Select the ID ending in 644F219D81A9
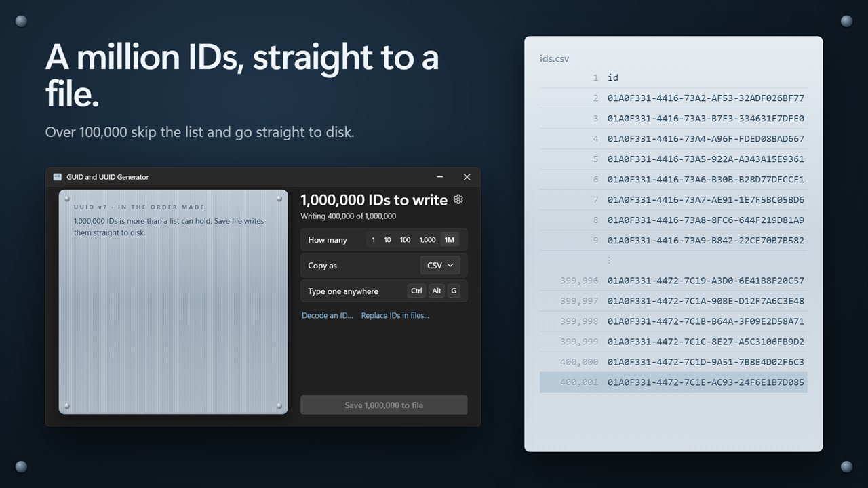 (x=706, y=220)
